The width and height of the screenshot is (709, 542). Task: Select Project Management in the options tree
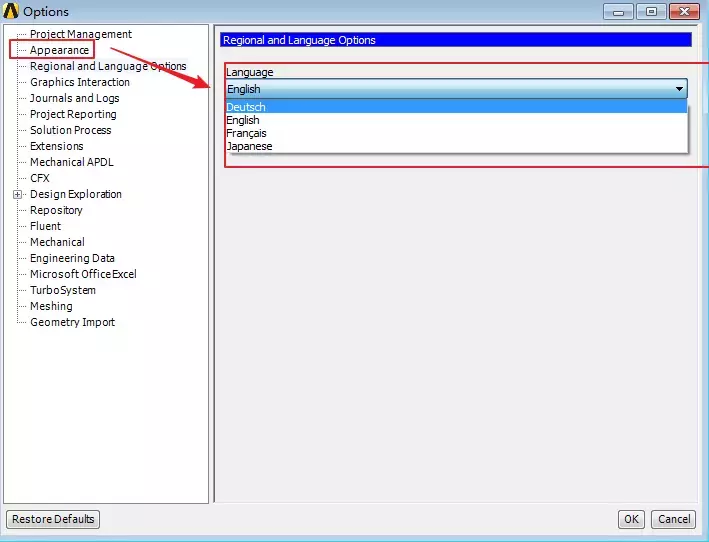[x=81, y=34]
